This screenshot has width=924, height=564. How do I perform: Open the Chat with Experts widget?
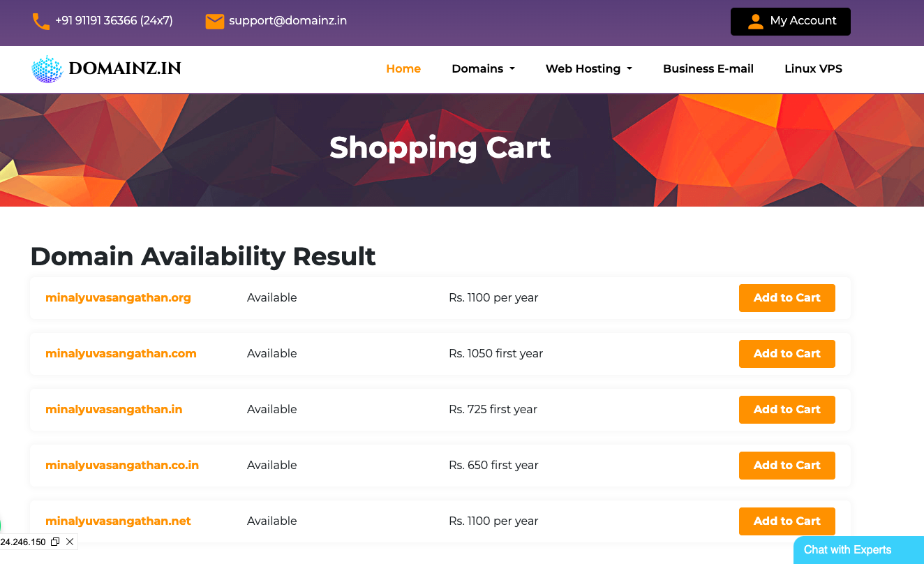click(x=847, y=550)
